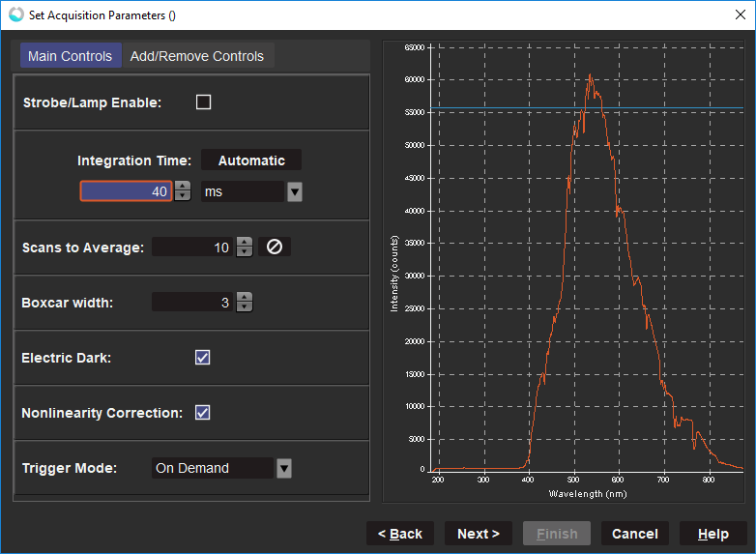Viewport: 756px width, 554px height.
Task: Disable Nonlinearity Correction checkbox
Action: click(203, 413)
